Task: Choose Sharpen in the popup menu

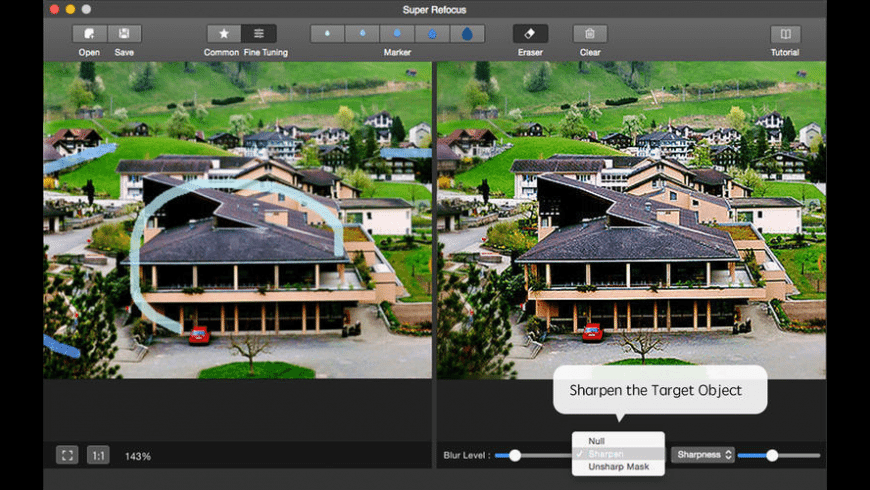Action: pos(618,454)
